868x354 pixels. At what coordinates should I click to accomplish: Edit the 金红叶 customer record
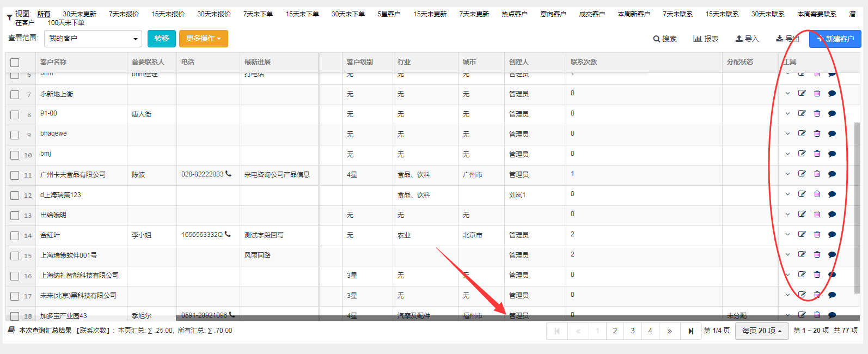tap(802, 234)
